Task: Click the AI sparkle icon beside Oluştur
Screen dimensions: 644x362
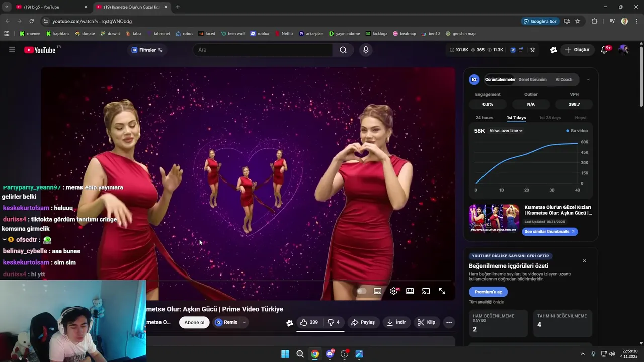Action: coord(553,50)
